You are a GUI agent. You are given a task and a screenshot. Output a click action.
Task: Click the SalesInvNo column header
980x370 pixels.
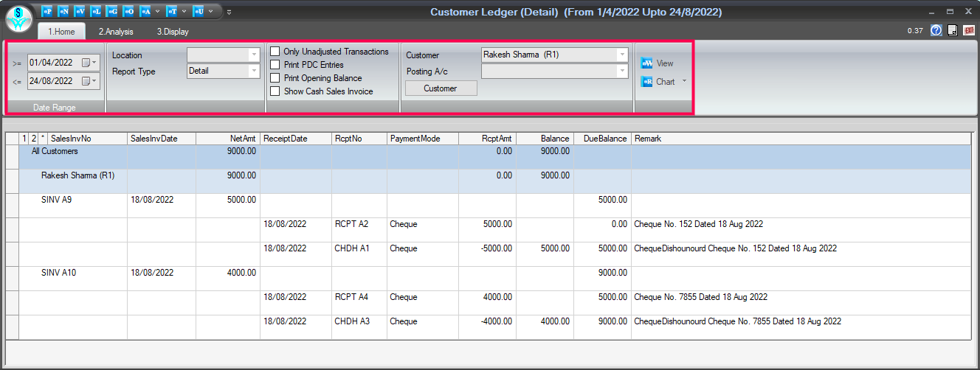tap(87, 139)
